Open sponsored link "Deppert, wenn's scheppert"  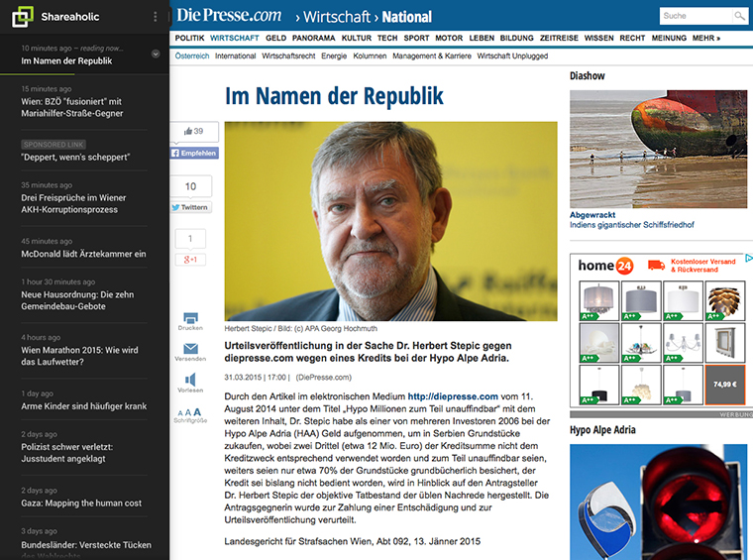[x=75, y=157]
